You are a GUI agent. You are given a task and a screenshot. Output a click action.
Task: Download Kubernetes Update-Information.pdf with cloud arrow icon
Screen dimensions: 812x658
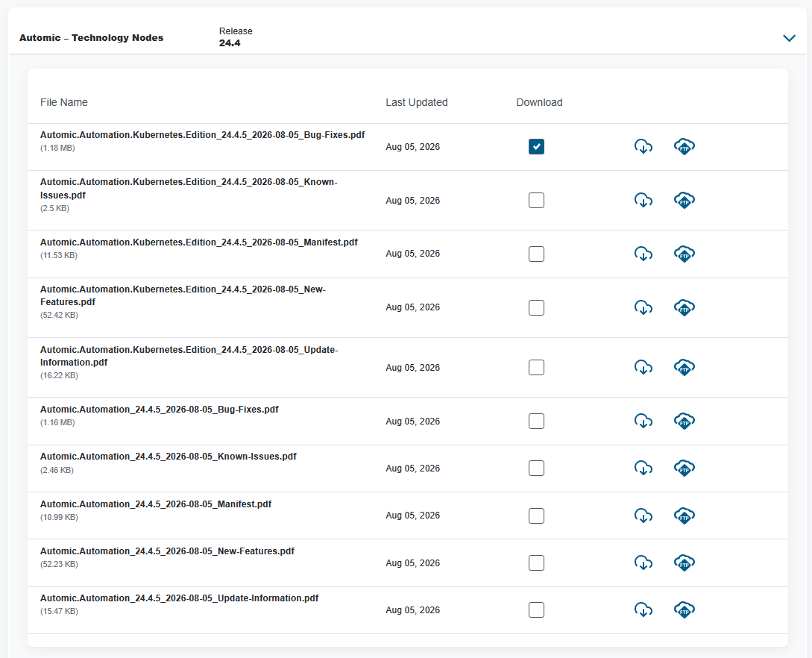[x=643, y=367]
